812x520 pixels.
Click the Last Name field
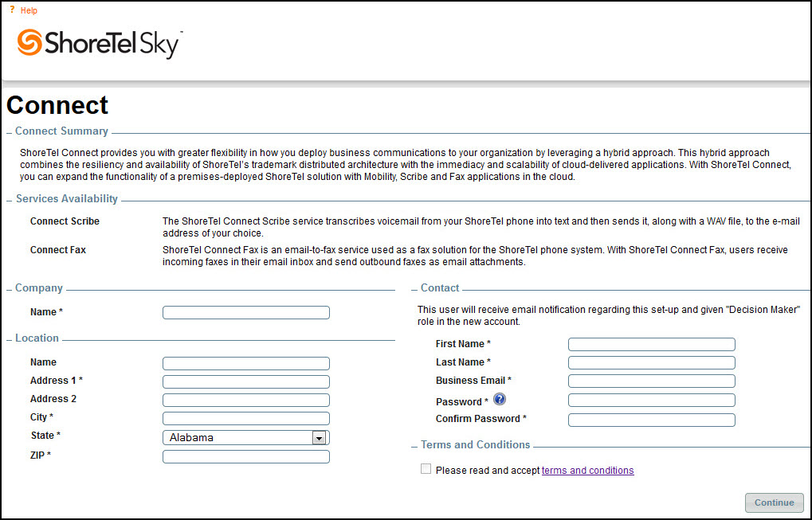coord(652,362)
